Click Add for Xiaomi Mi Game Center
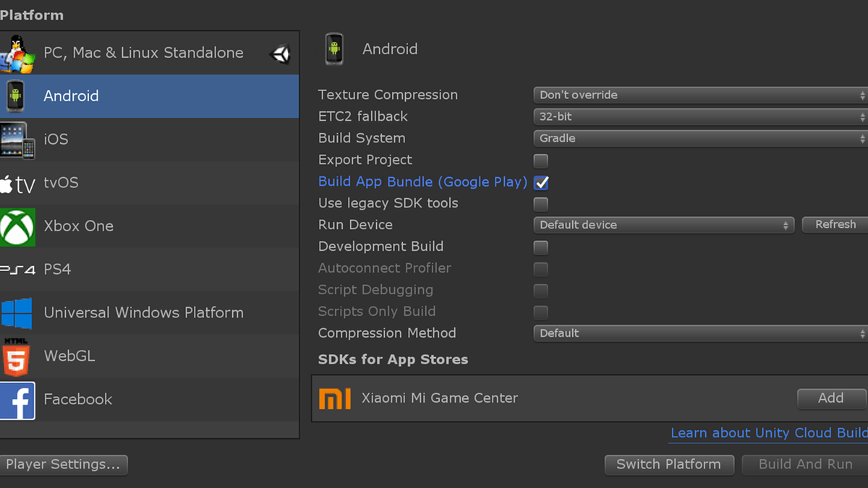This screenshot has width=868, height=488. point(830,398)
